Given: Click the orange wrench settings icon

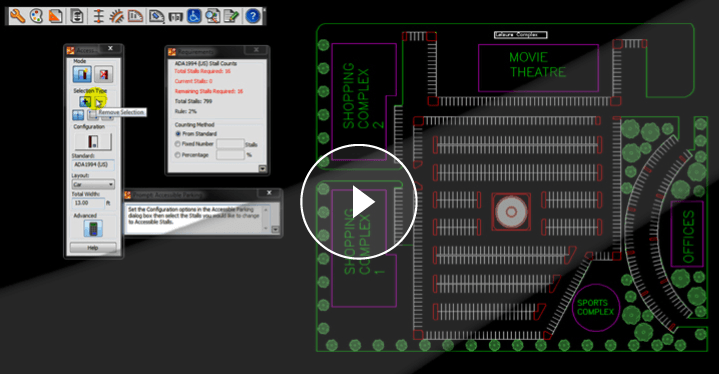Looking at the screenshot, I should [17, 16].
